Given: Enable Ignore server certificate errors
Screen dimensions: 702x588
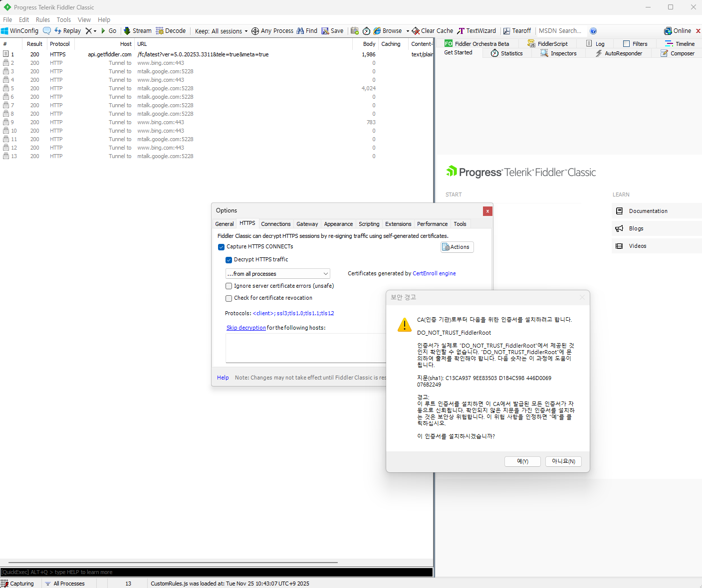Looking at the screenshot, I should coord(229,286).
